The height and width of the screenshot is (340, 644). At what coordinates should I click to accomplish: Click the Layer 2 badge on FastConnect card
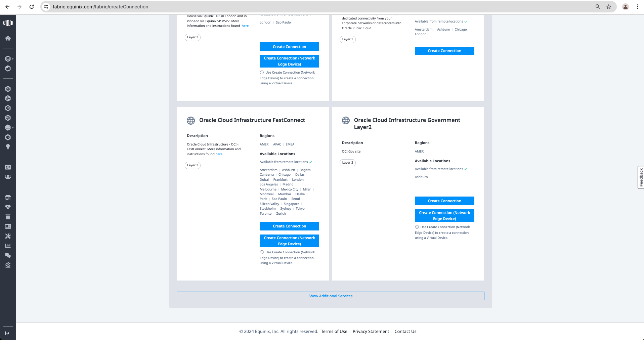pos(192,165)
